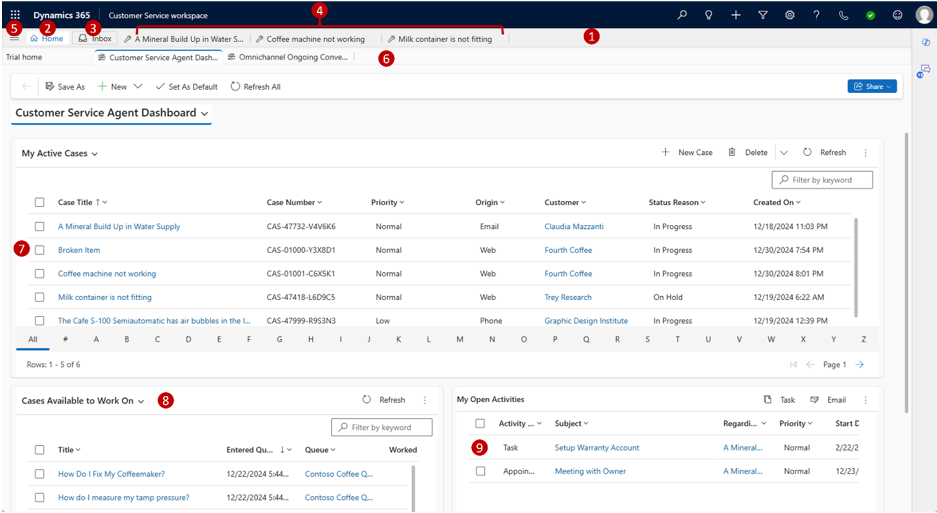This screenshot has width=937, height=513.
Task: Click New Case button
Action: pyautogui.click(x=687, y=152)
